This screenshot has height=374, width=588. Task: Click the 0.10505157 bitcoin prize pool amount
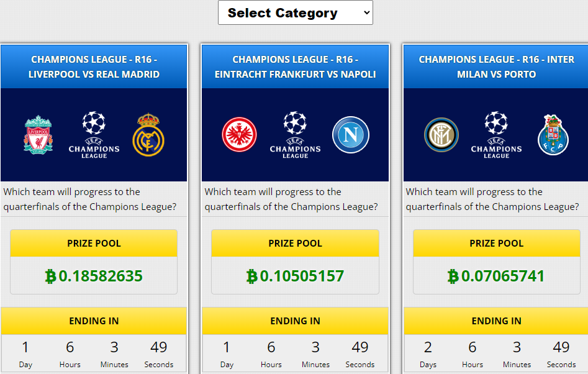(x=295, y=276)
